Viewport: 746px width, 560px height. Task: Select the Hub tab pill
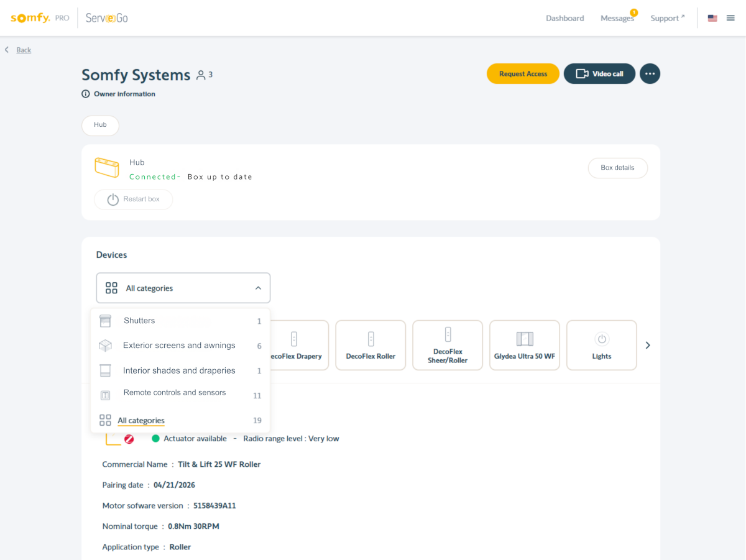(100, 125)
